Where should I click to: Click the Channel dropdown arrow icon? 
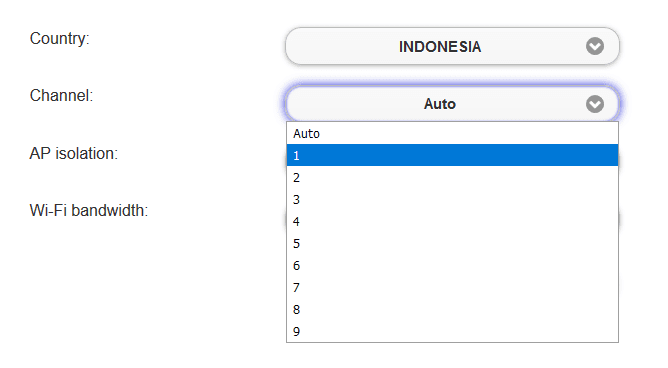click(x=595, y=104)
